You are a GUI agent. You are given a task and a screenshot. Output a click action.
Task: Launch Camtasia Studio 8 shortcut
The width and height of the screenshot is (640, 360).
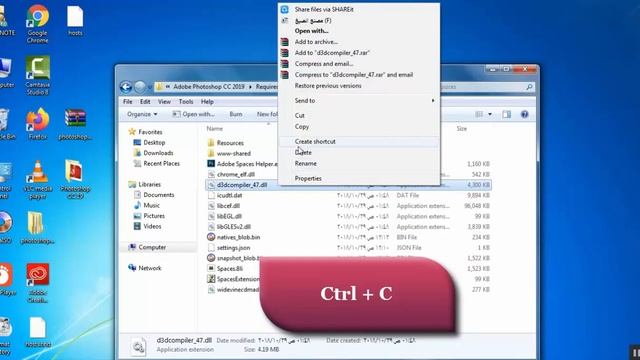(x=38, y=76)
